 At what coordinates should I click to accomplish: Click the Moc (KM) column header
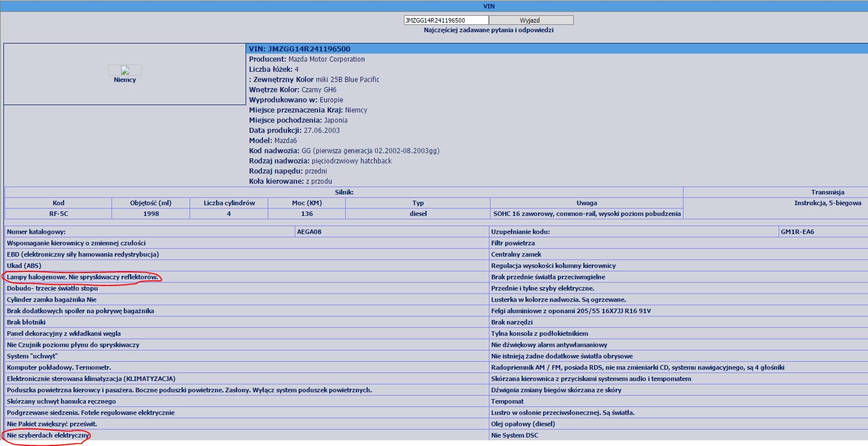click(x=306, y=203)
